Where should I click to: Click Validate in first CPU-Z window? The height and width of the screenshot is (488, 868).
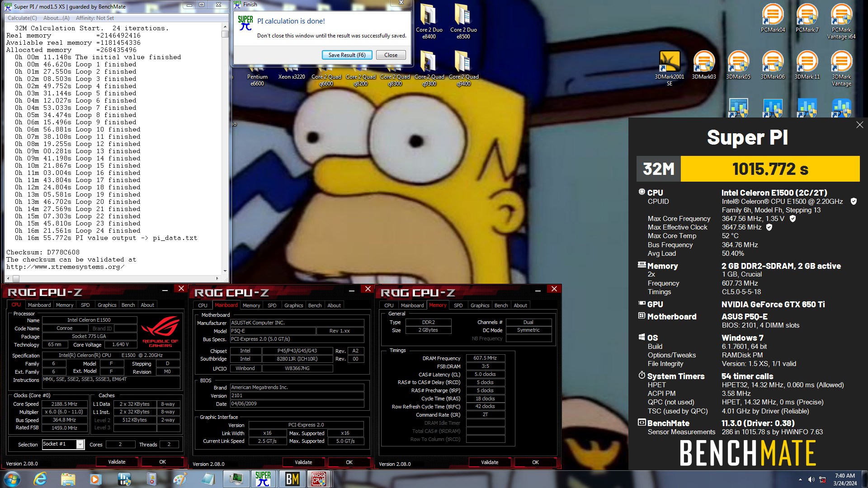[117, 462]
